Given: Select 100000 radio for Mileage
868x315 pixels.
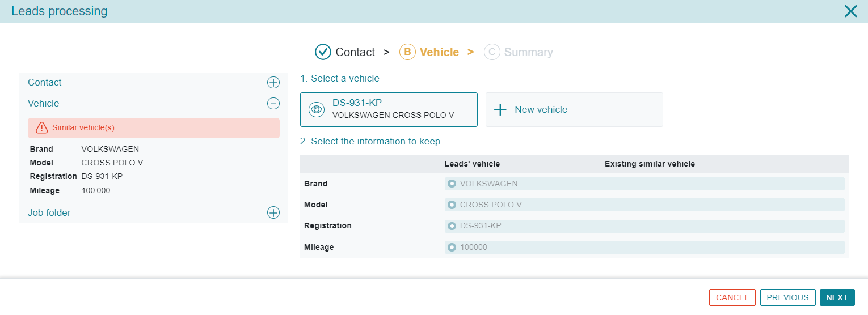Looking at the screenshot, I should pos(452,247).
